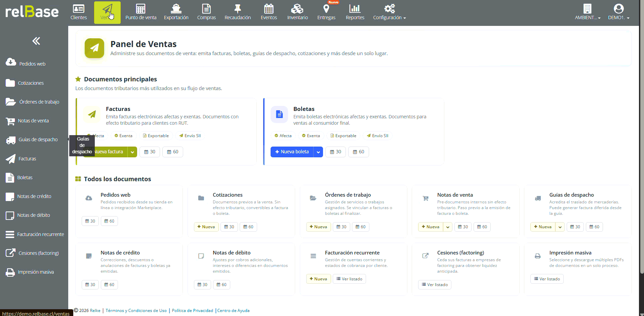Click the relBase logo
Screen dimensions: 644x316
32,12
